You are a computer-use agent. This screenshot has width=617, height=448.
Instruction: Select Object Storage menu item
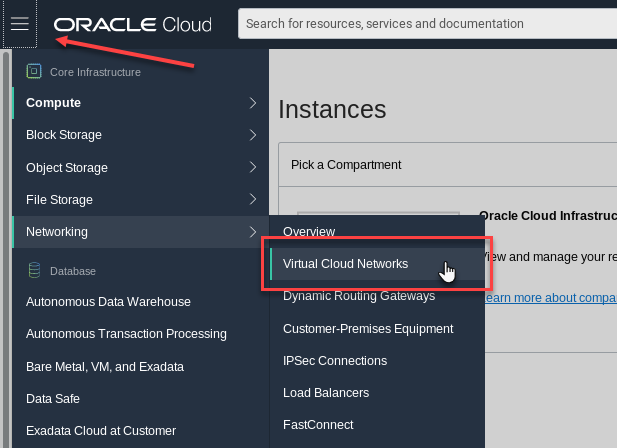(x=141, y=167)
